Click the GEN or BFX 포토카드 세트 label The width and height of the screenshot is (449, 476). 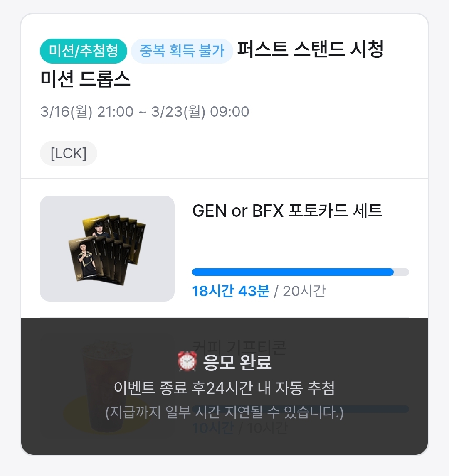(x=287, y=211)
